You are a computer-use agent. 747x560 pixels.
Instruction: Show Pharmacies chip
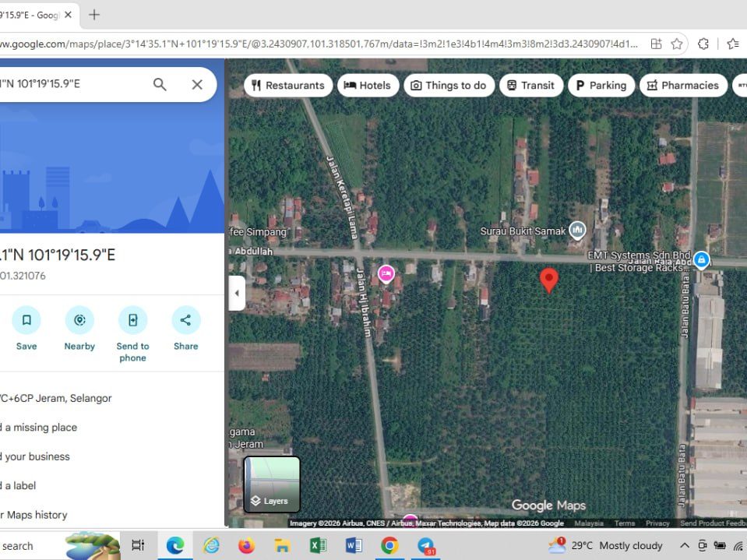684,86
